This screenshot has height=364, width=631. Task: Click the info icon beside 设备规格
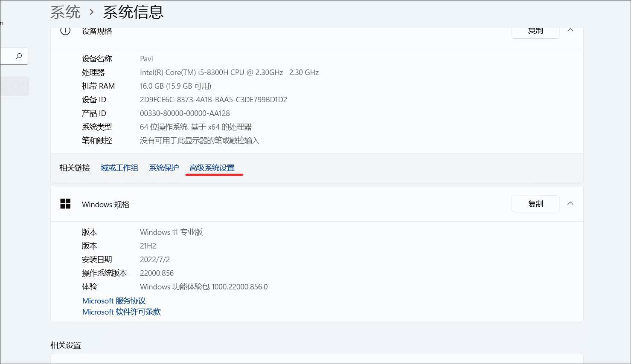[65, 31]
